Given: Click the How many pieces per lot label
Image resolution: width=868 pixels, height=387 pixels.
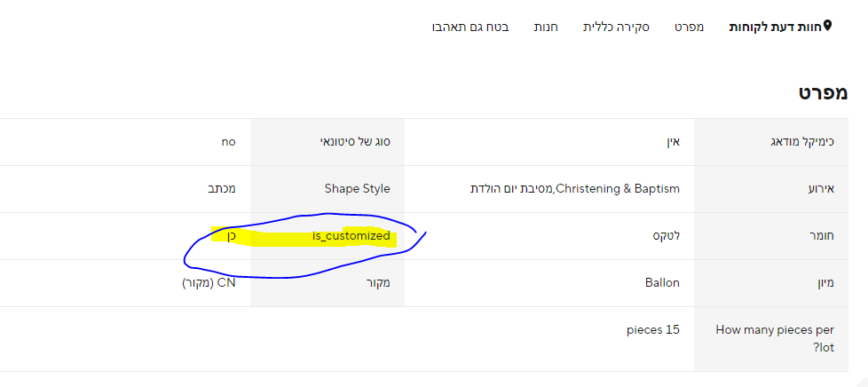Looking at the screenshot, I should (776, 338).
